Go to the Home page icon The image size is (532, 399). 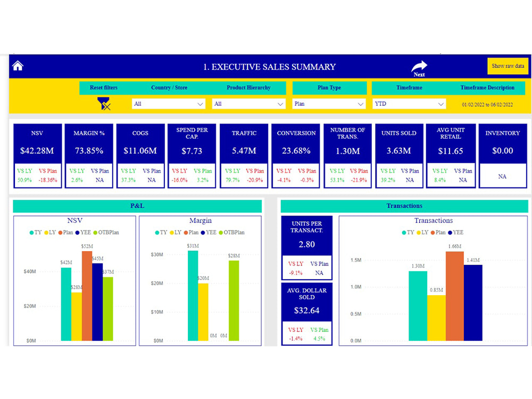pyautogui.click(x=18, y=65)
